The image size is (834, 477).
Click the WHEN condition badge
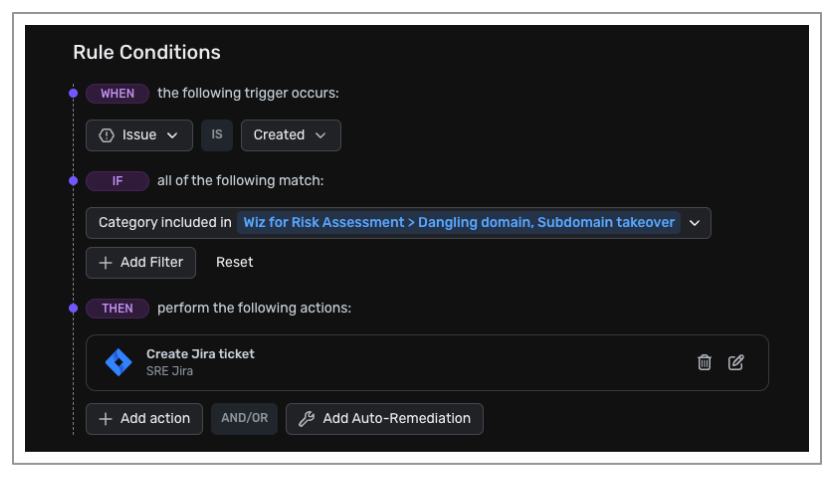pos(118,94)
